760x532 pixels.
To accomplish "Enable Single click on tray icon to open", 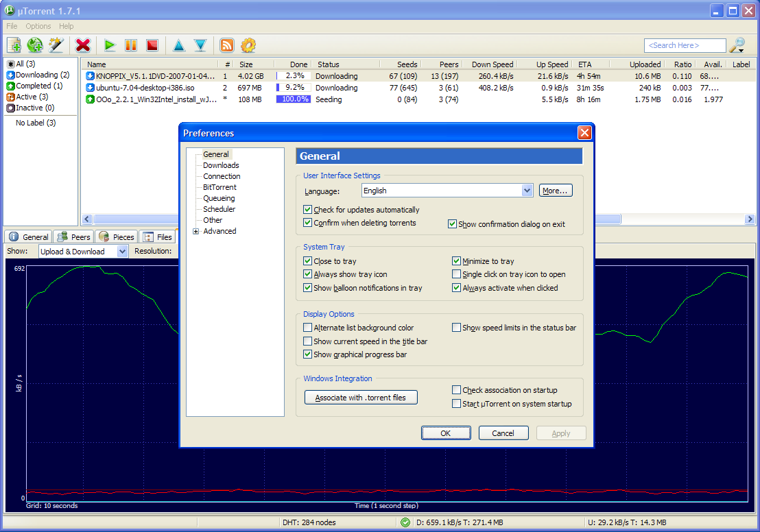I will [456, 274].
